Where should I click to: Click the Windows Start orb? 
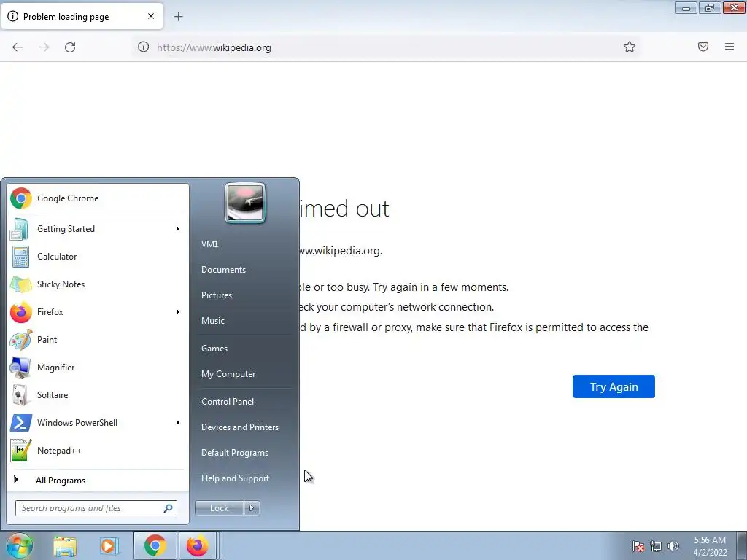pos(19,545)
